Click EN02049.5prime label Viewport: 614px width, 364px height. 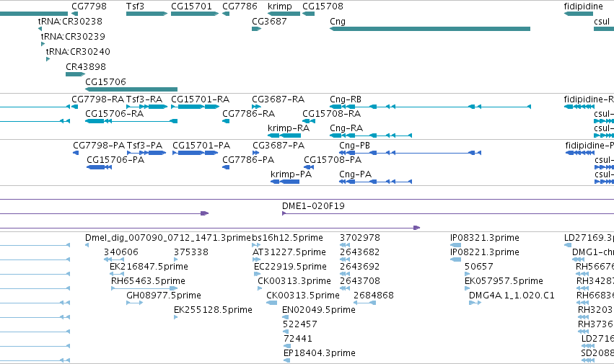point(319,310)
